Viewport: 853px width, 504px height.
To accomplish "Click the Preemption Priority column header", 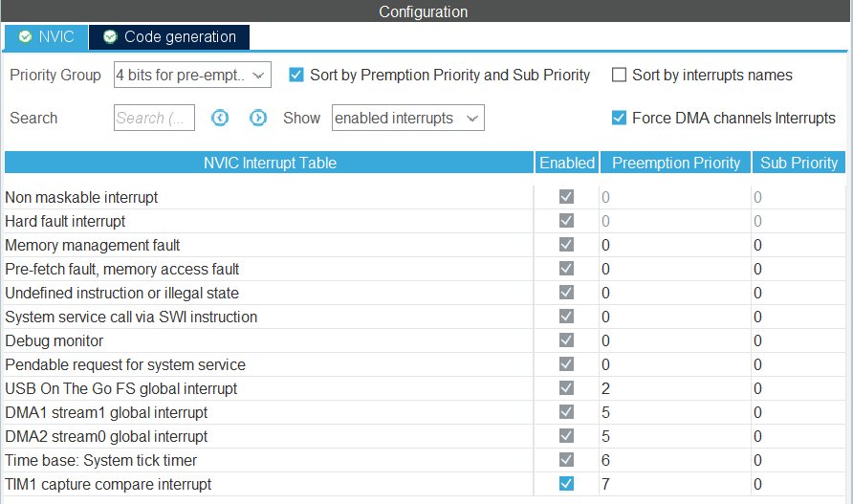I will click(676, 163).
